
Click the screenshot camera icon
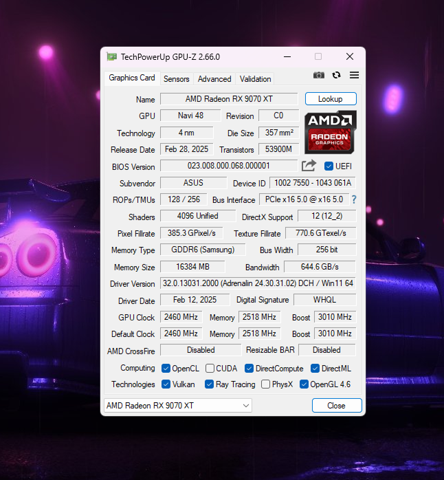pos(319,75)
